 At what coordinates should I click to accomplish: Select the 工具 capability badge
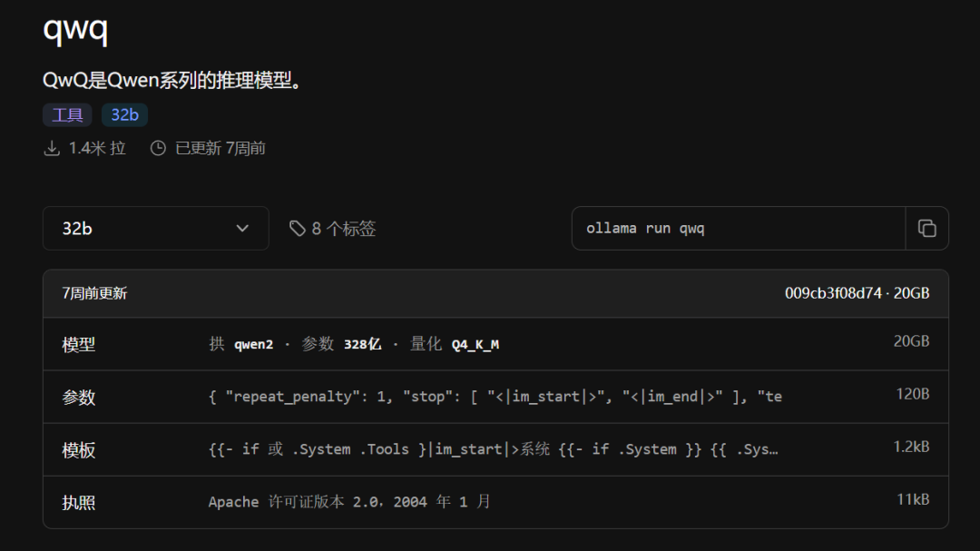click(x=65, y=114)
